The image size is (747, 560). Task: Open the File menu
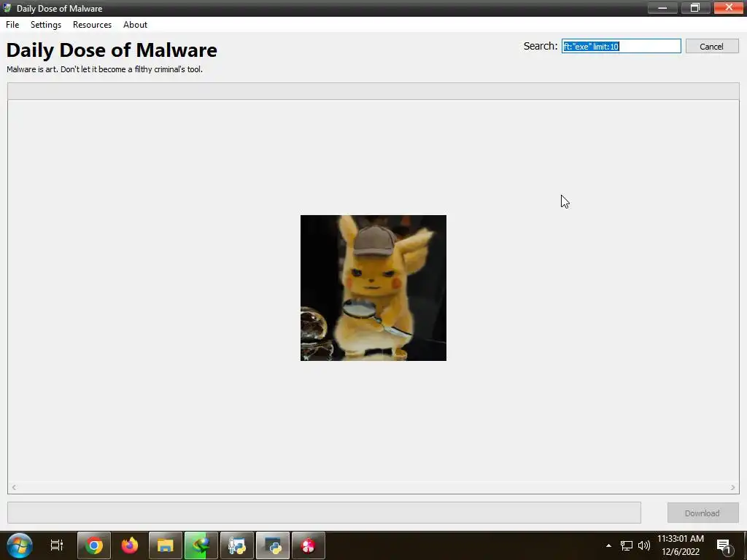click(12, 25)
